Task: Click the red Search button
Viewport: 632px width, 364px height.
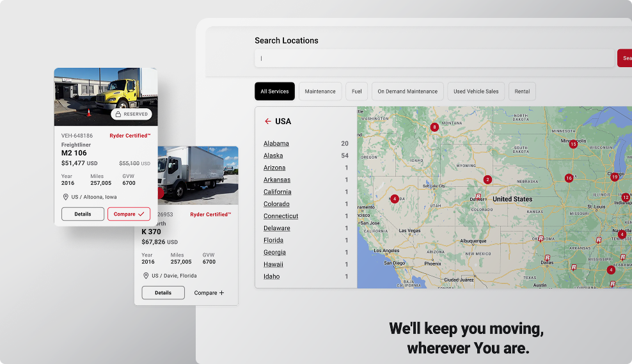Action: pos(625,58)
